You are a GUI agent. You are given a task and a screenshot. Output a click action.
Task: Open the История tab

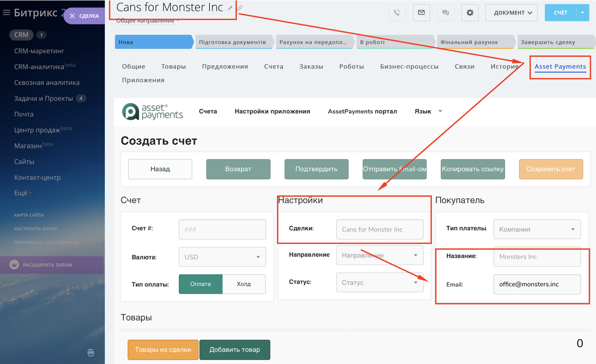(x=504, y=66)
